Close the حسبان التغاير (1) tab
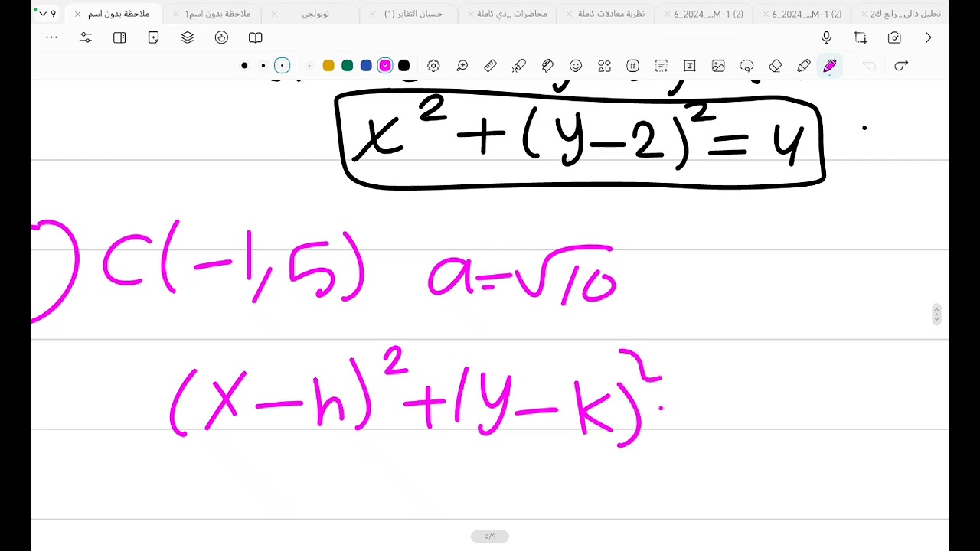980x551 pixels. click(372, 14)
